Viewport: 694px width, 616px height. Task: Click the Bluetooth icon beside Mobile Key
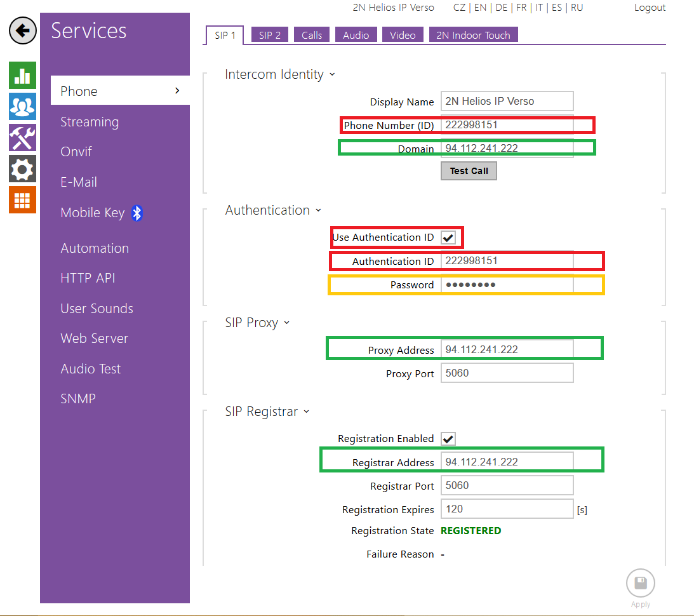[x=137, y=213]
